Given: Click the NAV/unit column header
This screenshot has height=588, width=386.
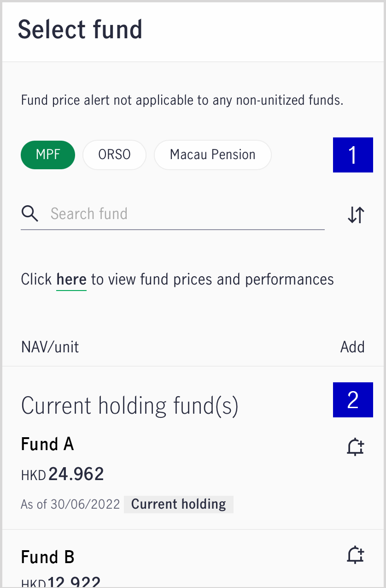Looking at the screenshot, I should point(50,347).
